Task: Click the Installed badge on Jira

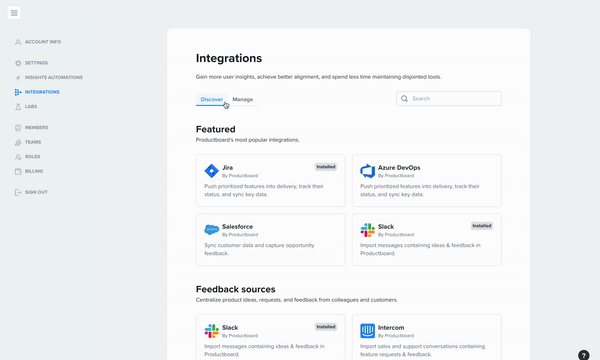Action: [326, 167]
